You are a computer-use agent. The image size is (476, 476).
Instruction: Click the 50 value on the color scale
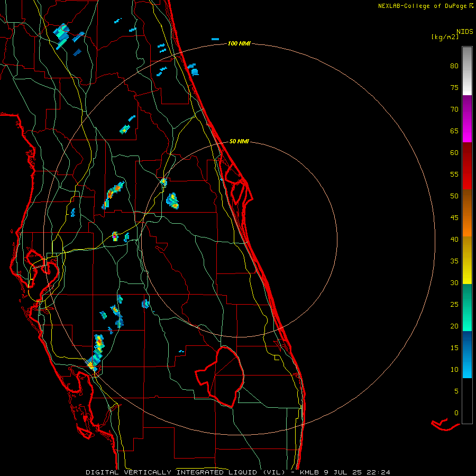454,196
